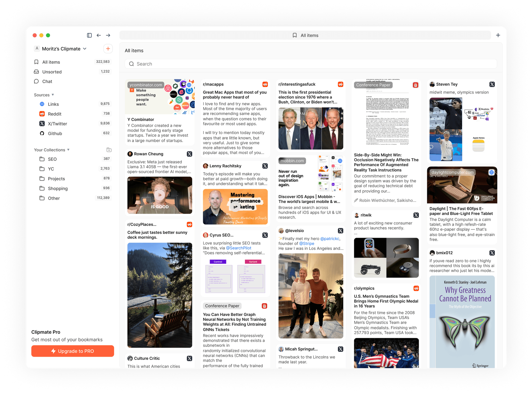Screen dimensions: 532x393
Task: Click the @patrickc mention link
Action: coord(329,238)
